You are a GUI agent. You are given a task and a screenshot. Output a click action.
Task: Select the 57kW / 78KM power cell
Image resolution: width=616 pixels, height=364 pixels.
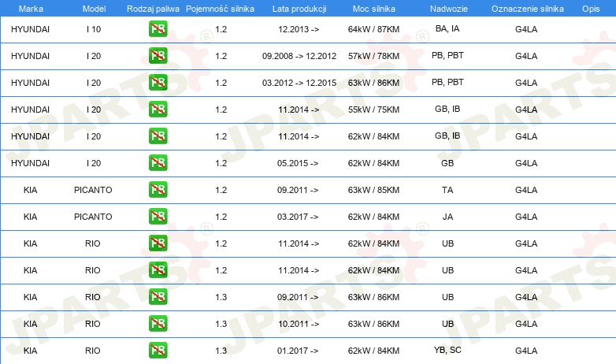[373, 56]
